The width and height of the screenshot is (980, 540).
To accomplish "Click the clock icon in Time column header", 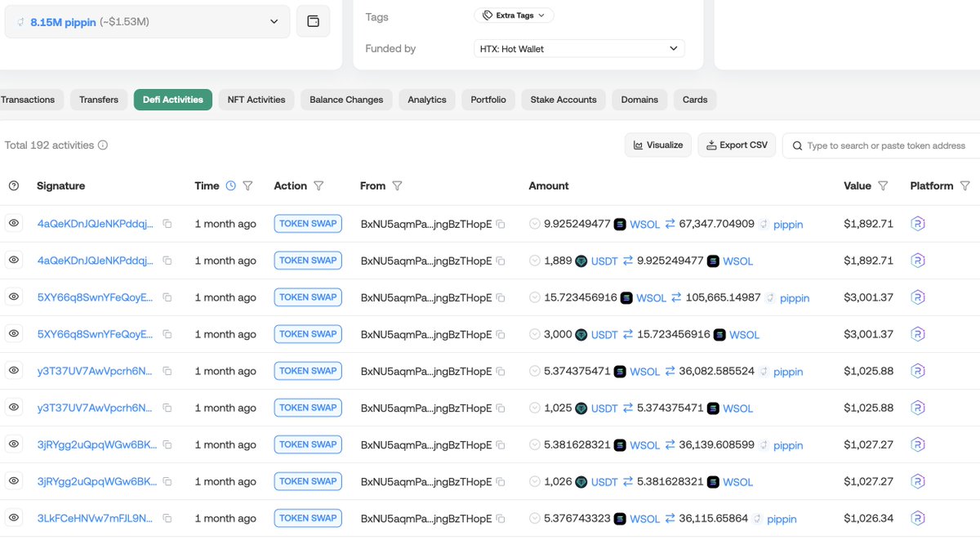I will 230,186.
